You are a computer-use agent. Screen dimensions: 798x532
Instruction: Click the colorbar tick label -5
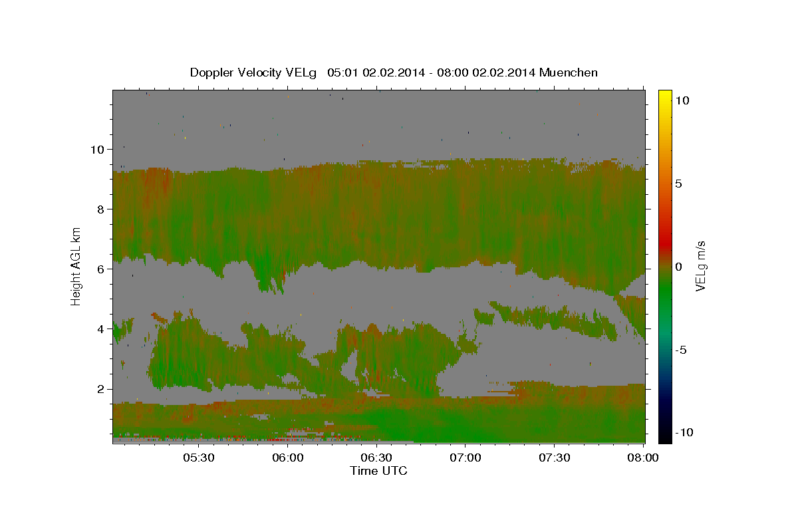pos(681,350)
